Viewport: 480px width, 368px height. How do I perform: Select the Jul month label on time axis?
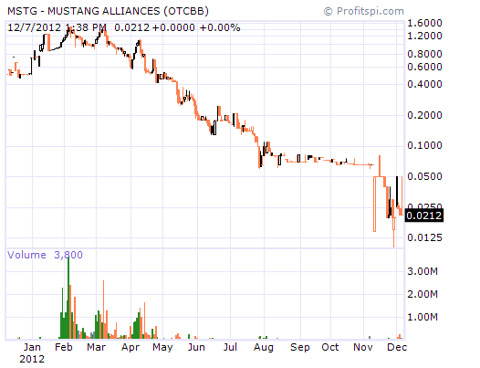[230, 347]
